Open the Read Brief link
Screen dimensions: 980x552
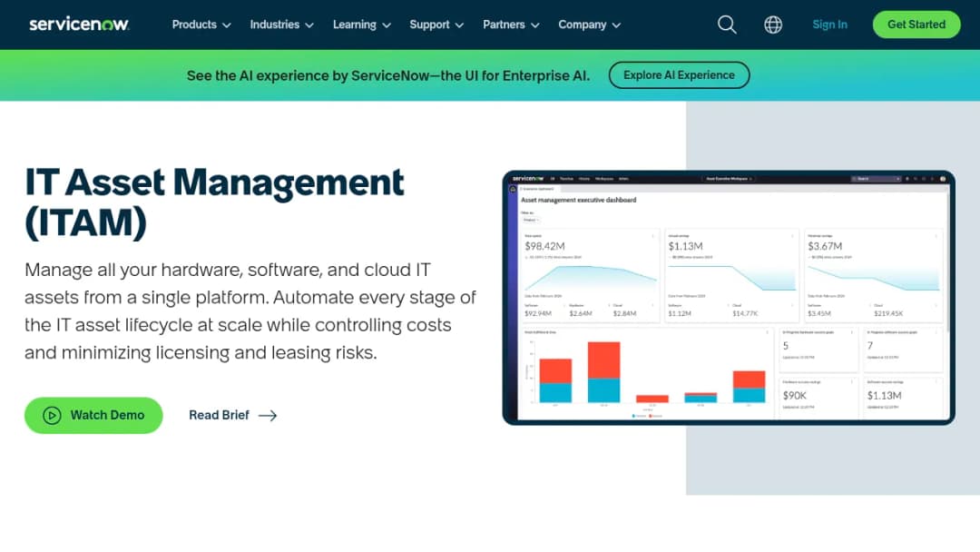click(x=232, y=415)
